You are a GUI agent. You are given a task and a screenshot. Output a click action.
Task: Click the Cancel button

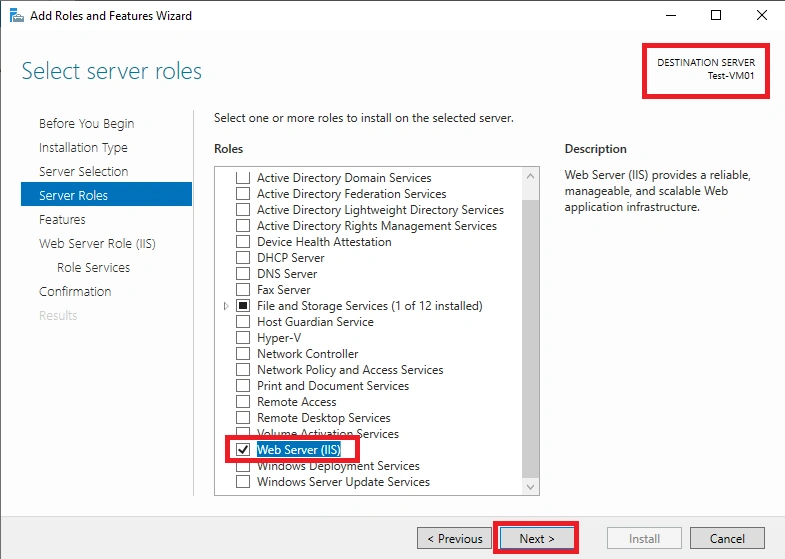(727, 538)
